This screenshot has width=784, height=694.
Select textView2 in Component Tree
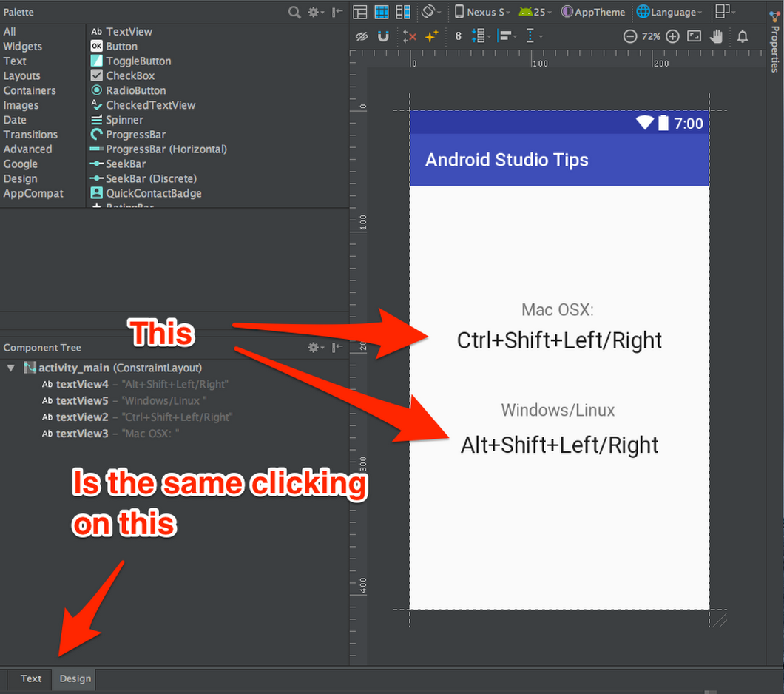click(x=137, y=417)
